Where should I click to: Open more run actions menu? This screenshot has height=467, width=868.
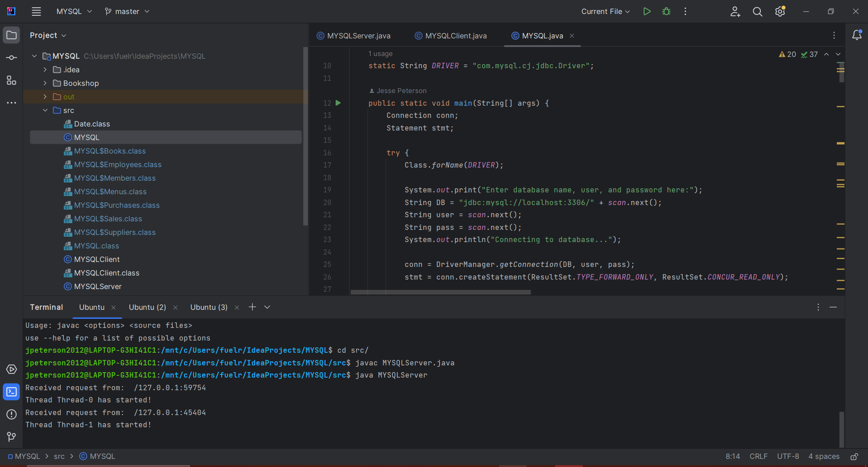[685, 12]
